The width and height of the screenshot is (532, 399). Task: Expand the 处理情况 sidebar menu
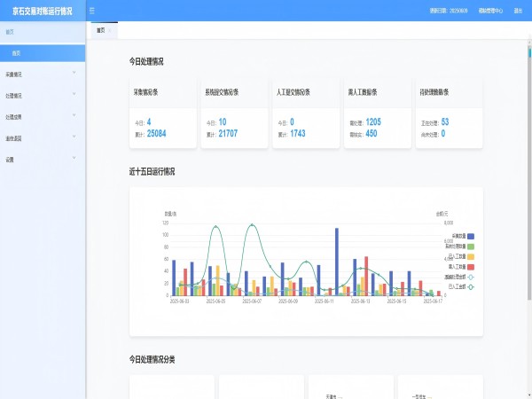42,96
